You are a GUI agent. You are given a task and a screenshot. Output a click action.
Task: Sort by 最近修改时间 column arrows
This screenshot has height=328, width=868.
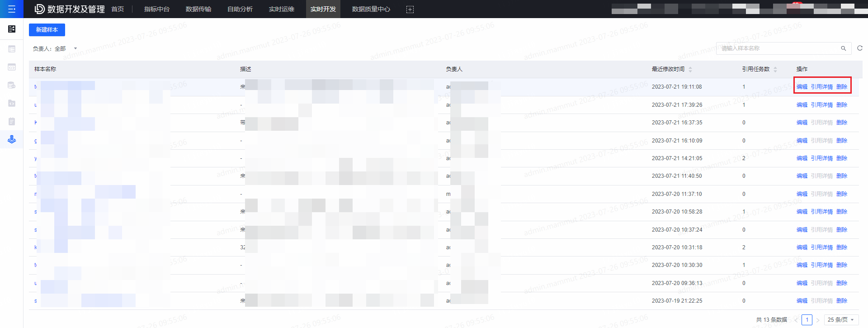point(690,69)
